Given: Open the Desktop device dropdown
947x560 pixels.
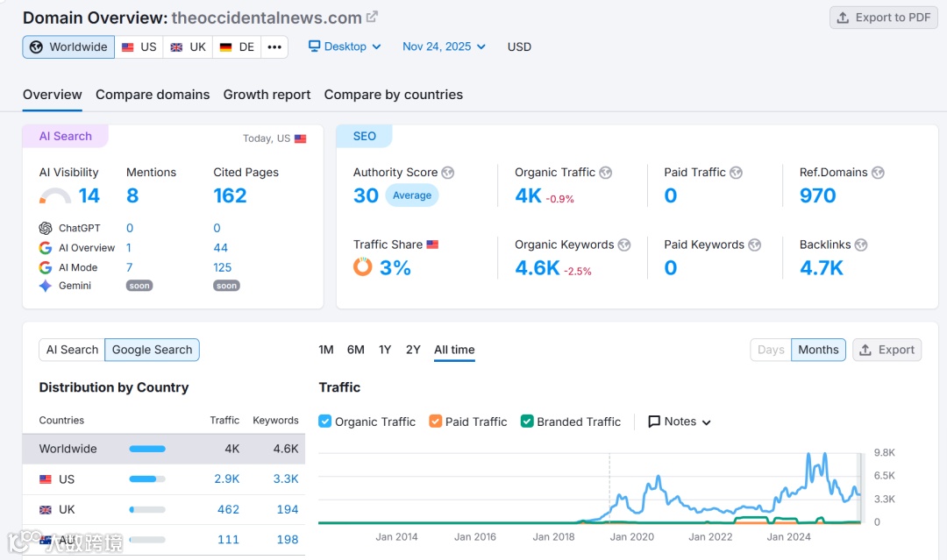Looking at the screenshot, I should point(345,46).
